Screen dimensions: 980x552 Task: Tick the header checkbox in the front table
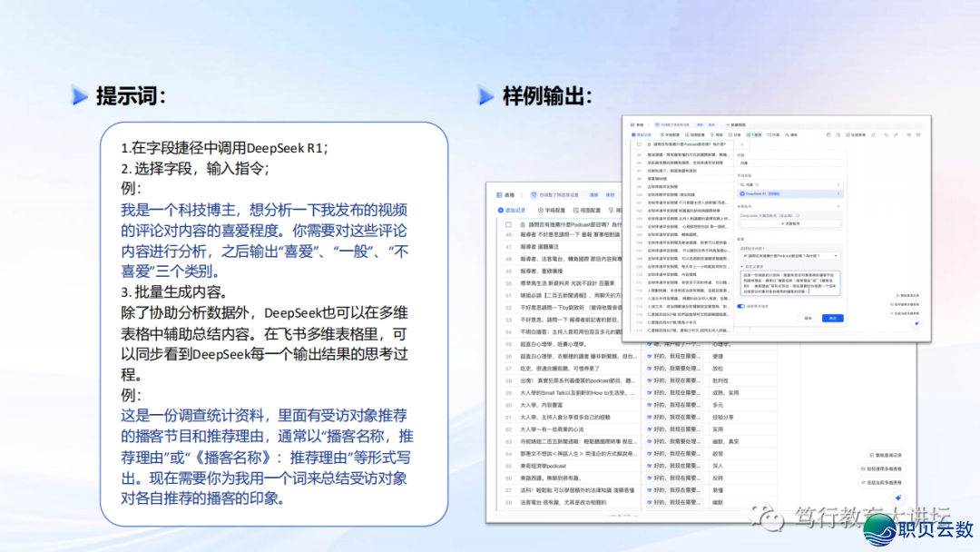click(x=639, y=143)
